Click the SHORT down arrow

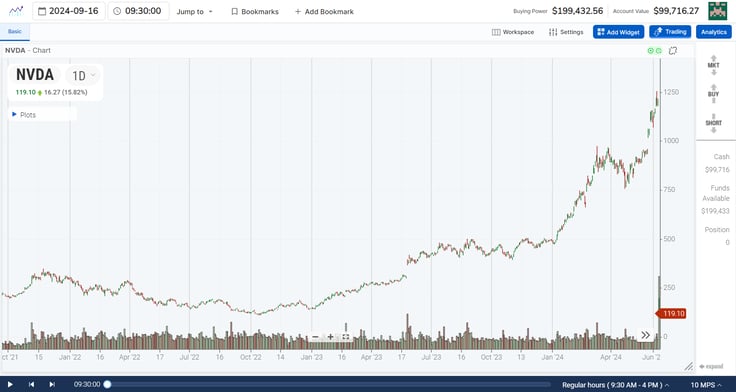(713, 130)
